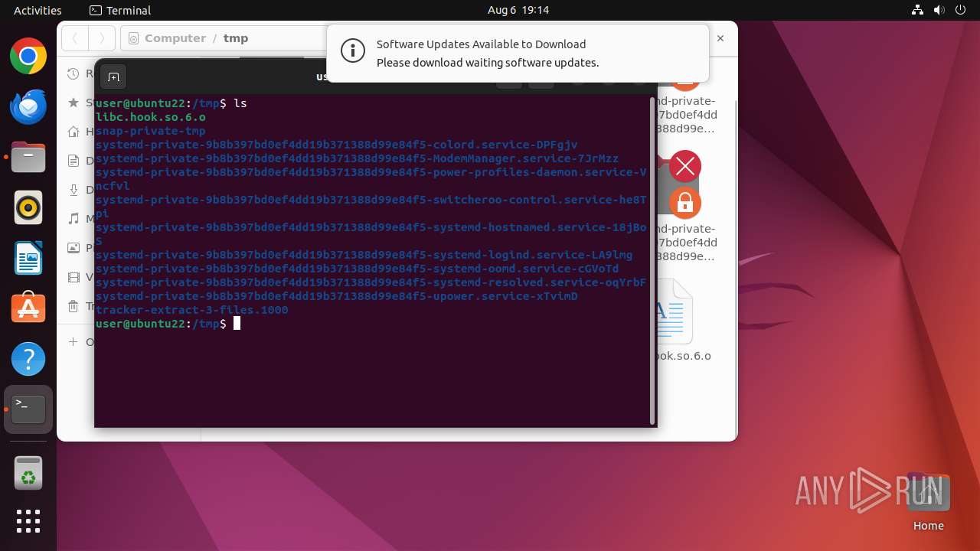Go to Home in Files sidebar
The image size is (980, 551).
pyautogui.click(x=80, y=132)
